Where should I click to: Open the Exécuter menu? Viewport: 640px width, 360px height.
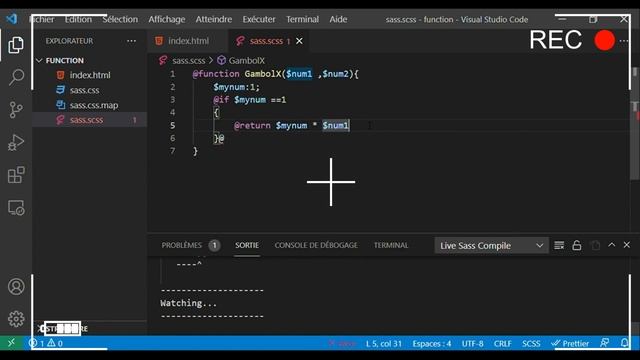tap(259, 19)
